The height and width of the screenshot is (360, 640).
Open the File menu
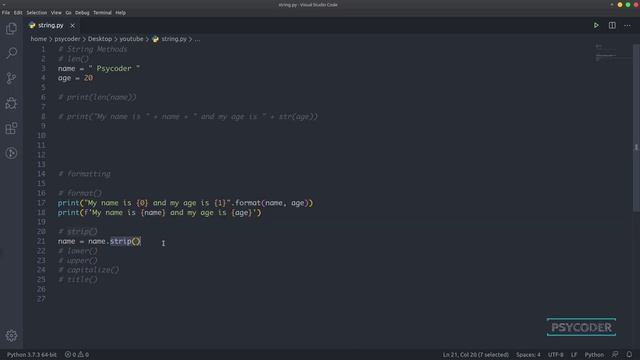(6, 13)
